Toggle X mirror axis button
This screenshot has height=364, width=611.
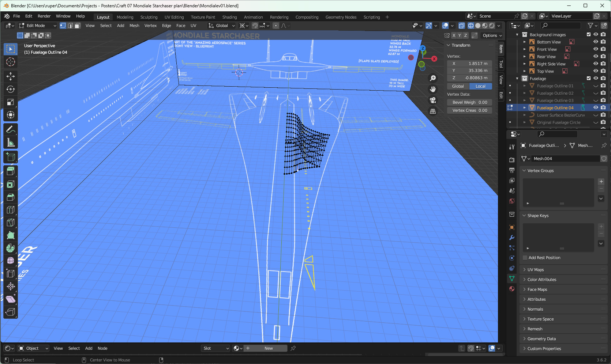[x=454, y=35]
